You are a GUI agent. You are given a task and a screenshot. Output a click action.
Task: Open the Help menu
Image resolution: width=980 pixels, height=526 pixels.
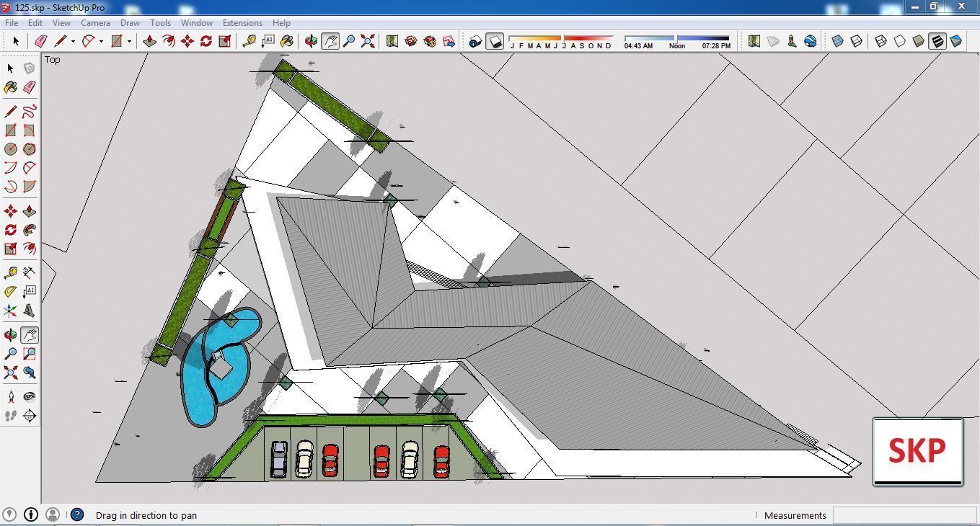281,23
